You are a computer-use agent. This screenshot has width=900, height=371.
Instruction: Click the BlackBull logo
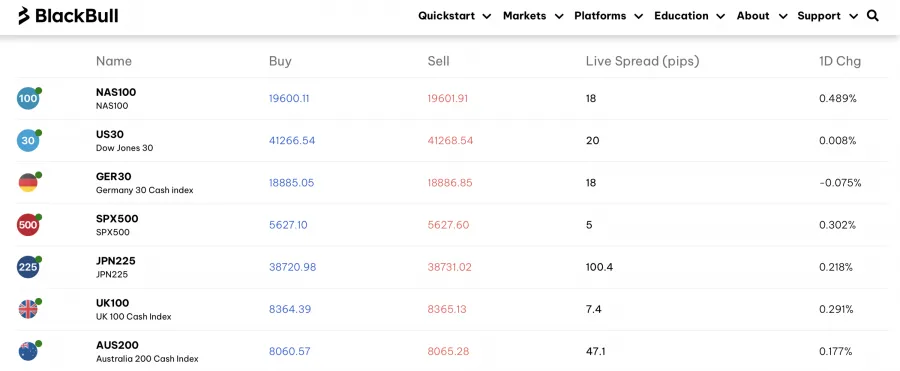point(68,16)
